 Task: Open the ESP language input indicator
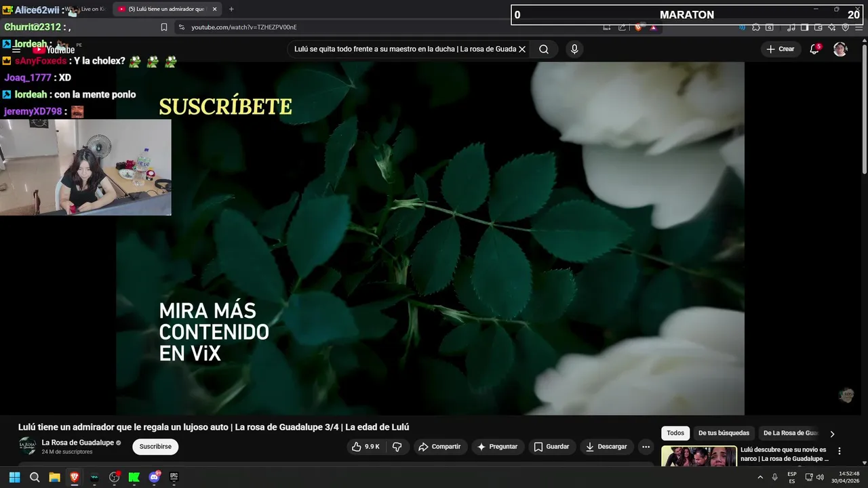tap(792, 477)
